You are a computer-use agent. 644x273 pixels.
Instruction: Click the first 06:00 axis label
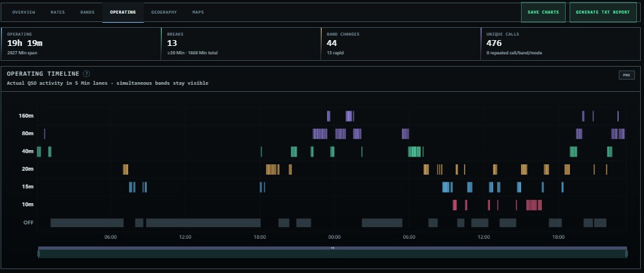pyautogui.click(x=111, y=237)
